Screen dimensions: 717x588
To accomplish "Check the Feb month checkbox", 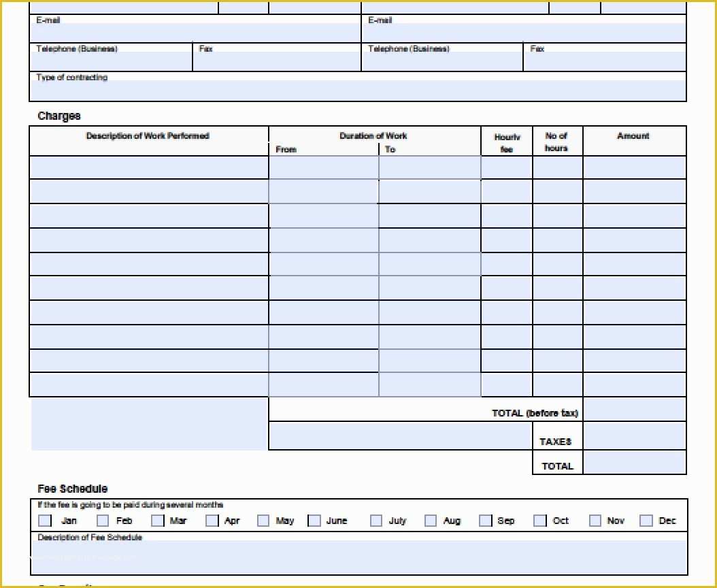I will (103, 521).
